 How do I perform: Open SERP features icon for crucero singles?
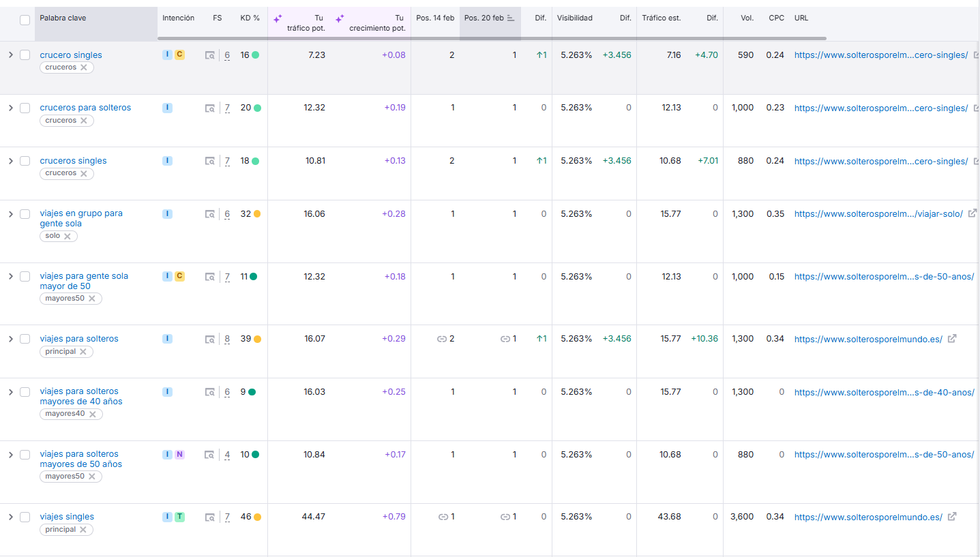210,55
